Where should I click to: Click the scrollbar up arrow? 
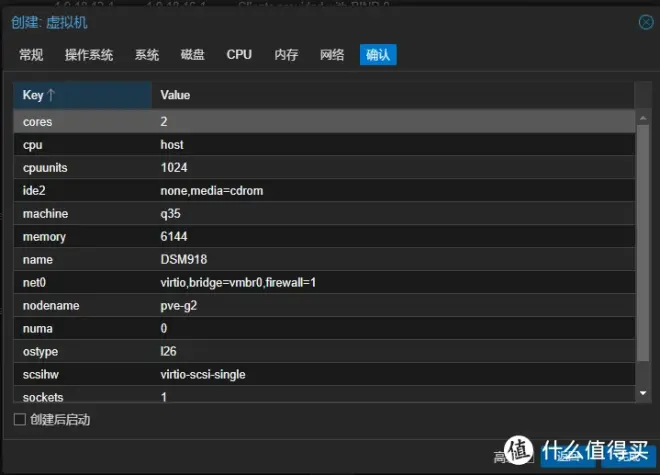(643, 118)
